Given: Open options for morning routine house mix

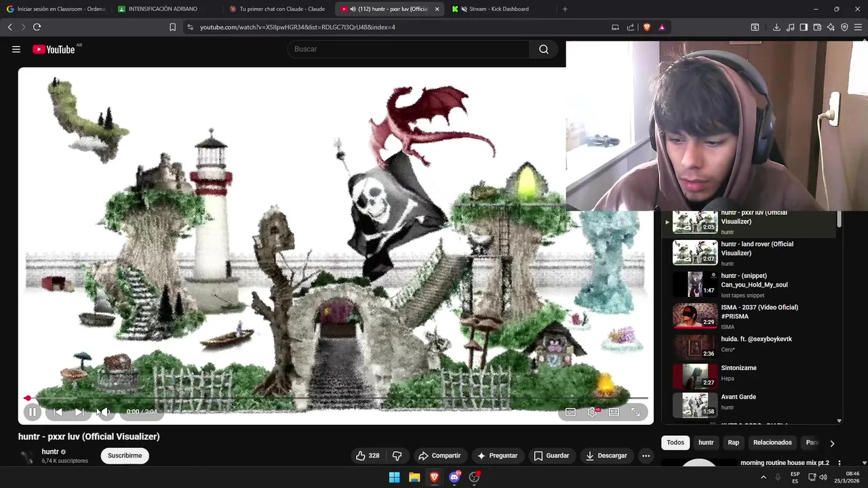Looking at the screenshot, I should 839,464.
